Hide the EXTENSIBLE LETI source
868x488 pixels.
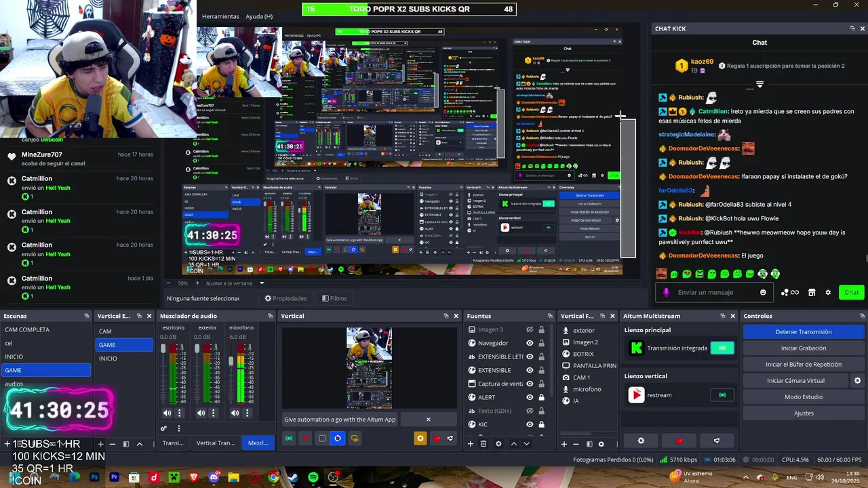(x=530, y=357)
